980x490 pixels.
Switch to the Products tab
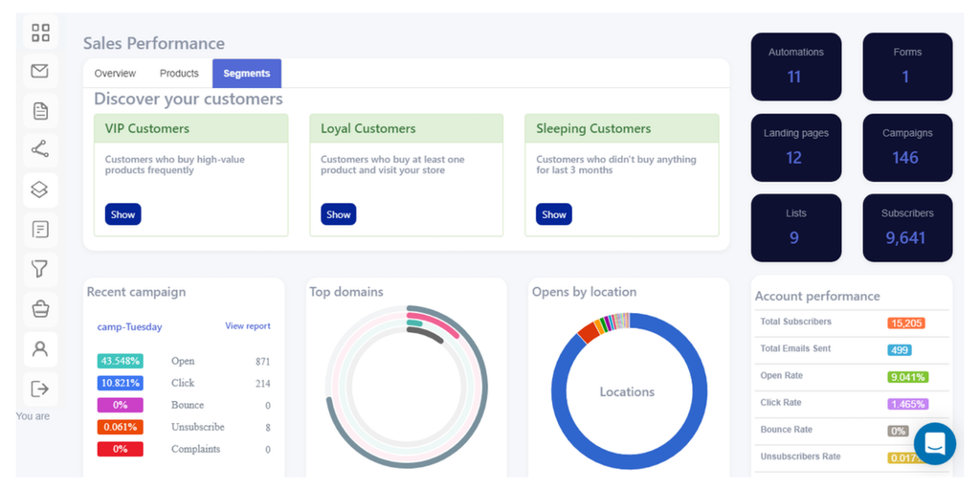pyautogui.click(x=179, y=74)
